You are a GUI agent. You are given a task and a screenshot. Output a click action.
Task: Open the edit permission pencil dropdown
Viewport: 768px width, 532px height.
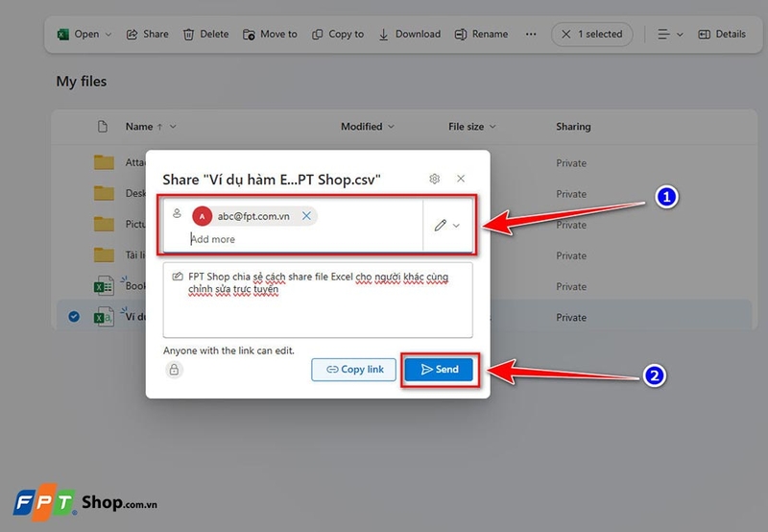point(447,226)
